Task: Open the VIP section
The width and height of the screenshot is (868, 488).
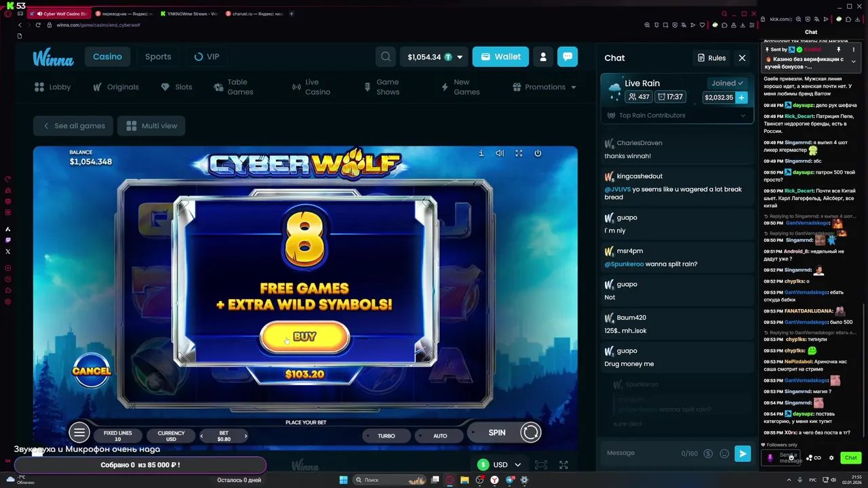Action: [207, 57]
